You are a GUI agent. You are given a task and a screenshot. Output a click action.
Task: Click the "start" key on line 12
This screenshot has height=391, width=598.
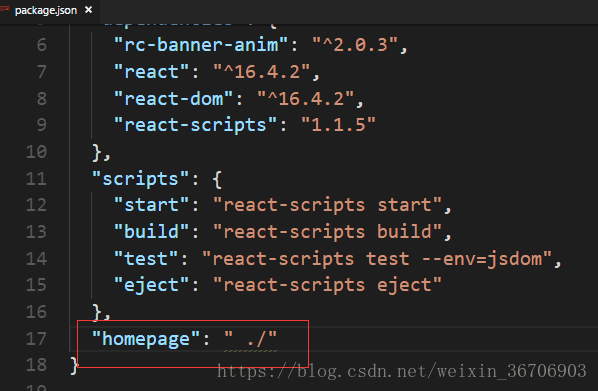tap(152, 205)
